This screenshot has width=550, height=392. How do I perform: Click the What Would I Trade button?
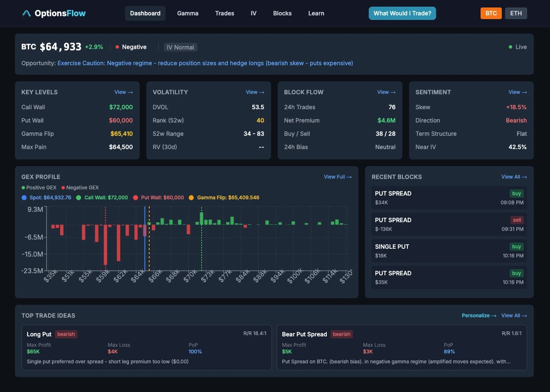(402, 13)
